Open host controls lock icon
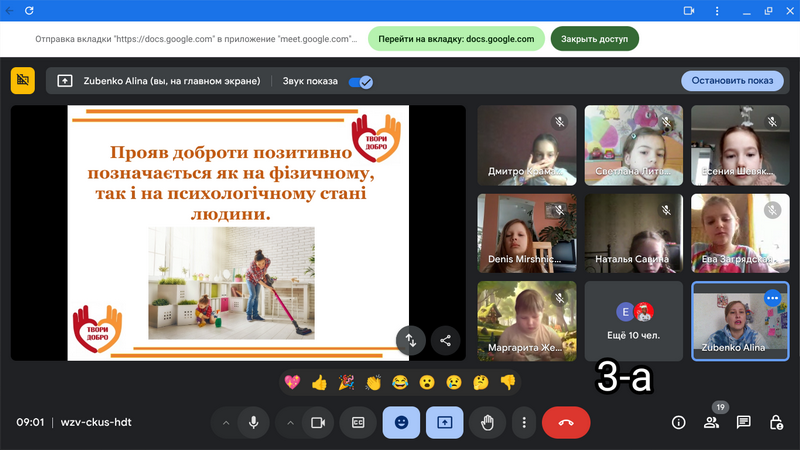Screen dimensions: 800x450 tap(775, 422)
